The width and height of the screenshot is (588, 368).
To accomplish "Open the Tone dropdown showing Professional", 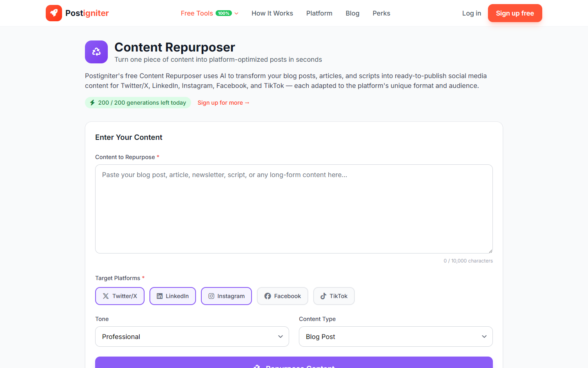I will coord(192,337).
